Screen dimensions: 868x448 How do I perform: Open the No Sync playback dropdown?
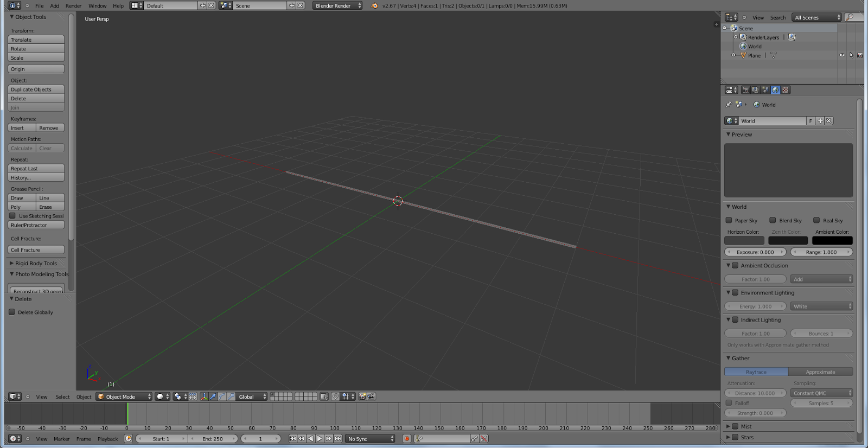(x=370, y=439)
